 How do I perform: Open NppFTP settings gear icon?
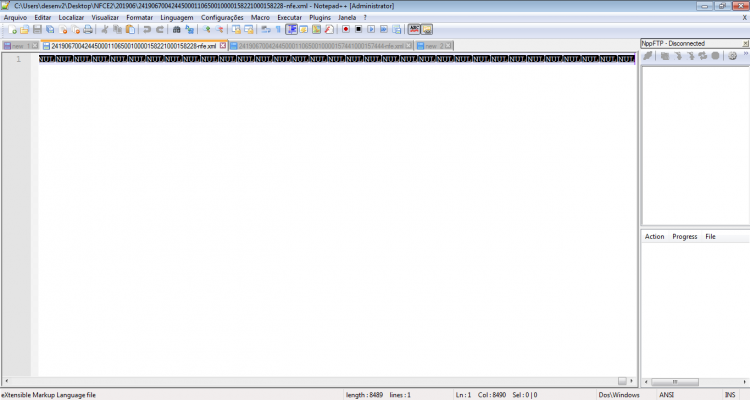(732, 56)
